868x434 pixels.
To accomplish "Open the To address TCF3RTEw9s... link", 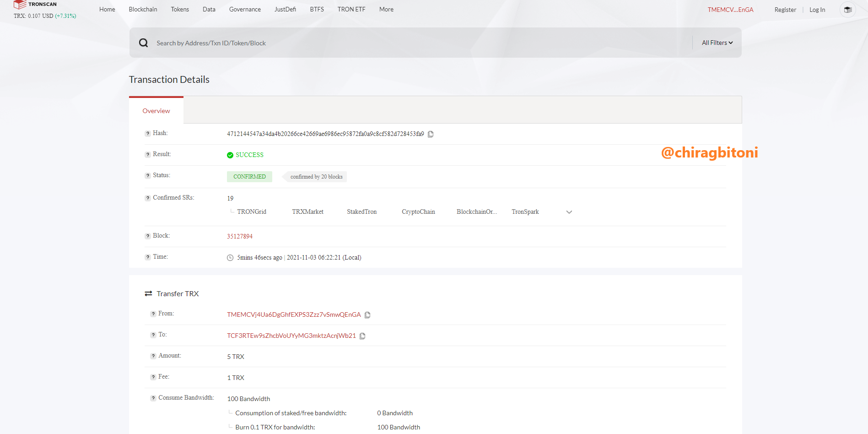I will [x=291, y=336].
